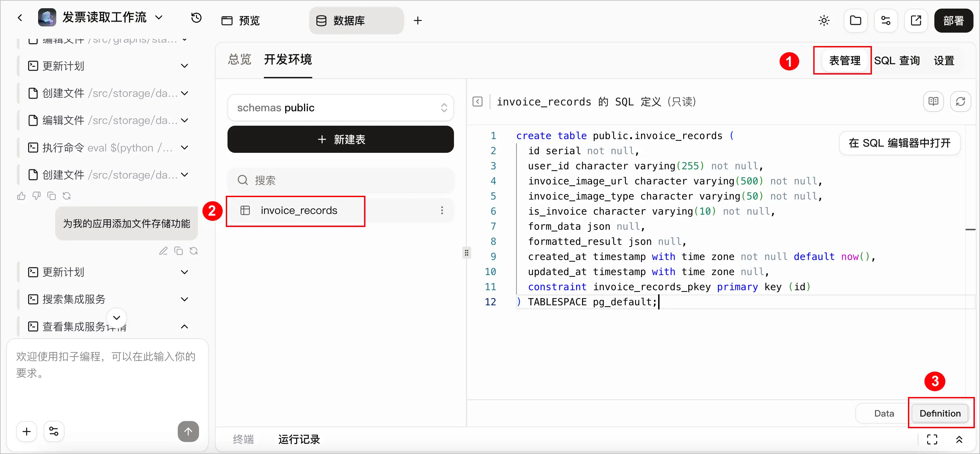Like the response with thumbs up
Screen dimensions: 980x454
pos(21,196)
